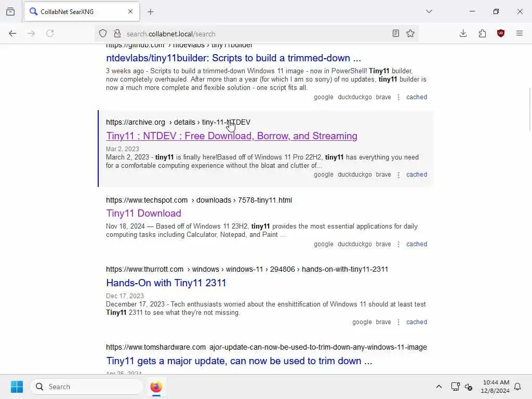Open the Tiny11 Download techspot link
The image size is (532, 399).
pyautogui.click(x=143, y=214)
